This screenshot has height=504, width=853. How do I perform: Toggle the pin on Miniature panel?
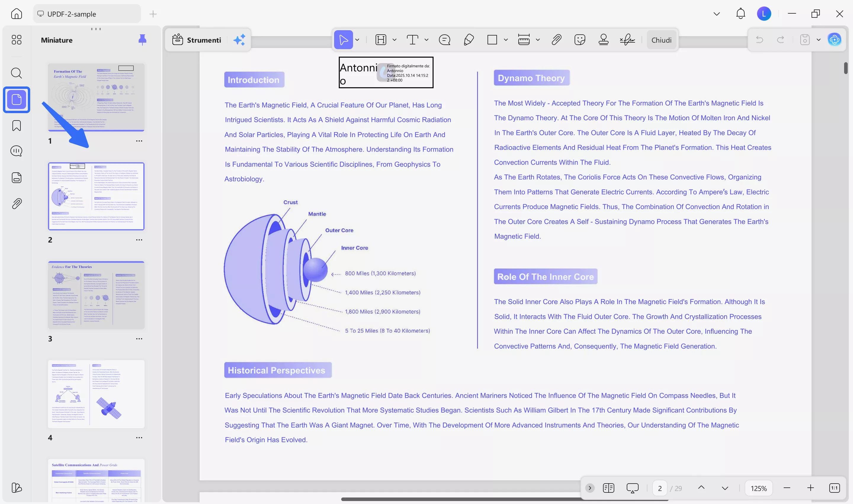pyautogui.click(x=142, y=40)
